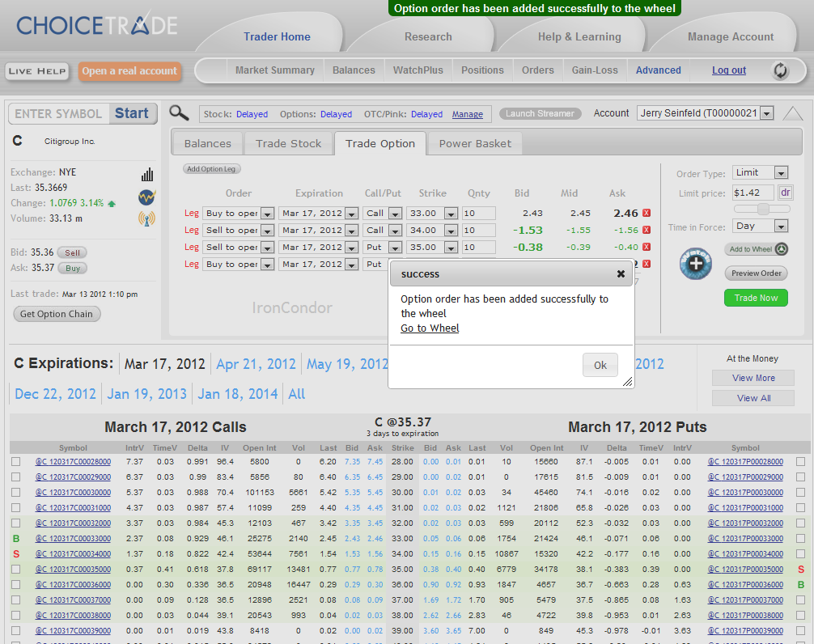Click the refresh circular arrows icon
This screenshot has width=814, height=644.
(780, 70)
